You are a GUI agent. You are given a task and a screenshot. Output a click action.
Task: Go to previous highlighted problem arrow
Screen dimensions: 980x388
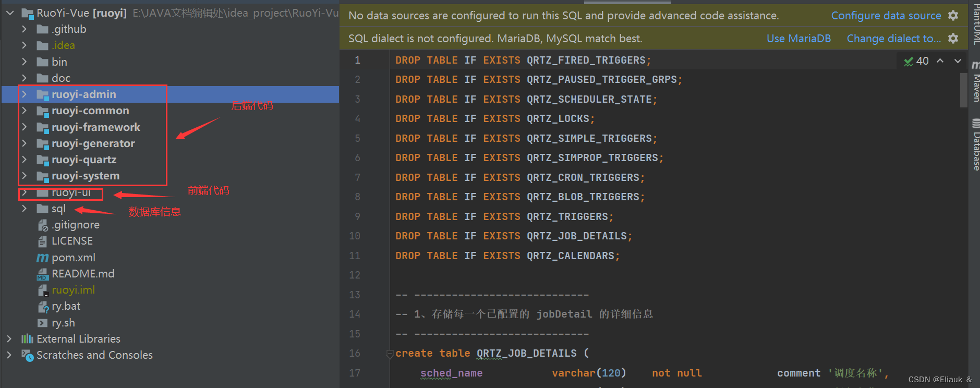(940, 61)
